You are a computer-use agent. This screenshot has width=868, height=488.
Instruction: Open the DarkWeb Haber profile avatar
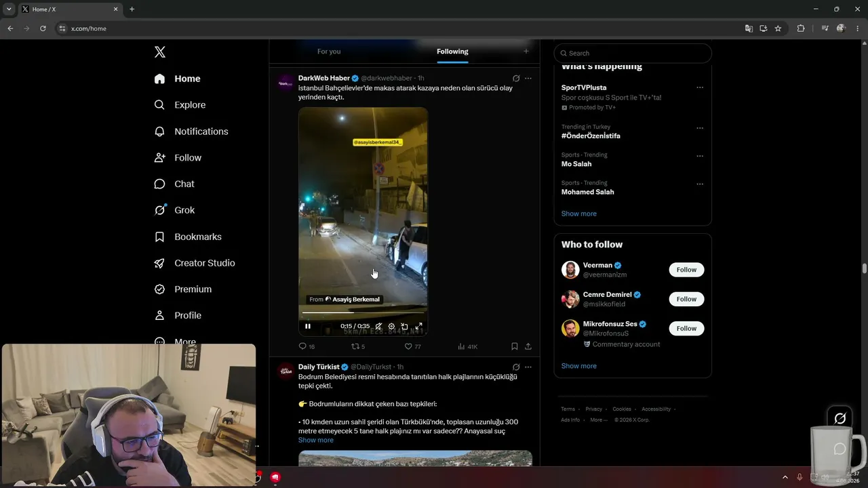286,83
